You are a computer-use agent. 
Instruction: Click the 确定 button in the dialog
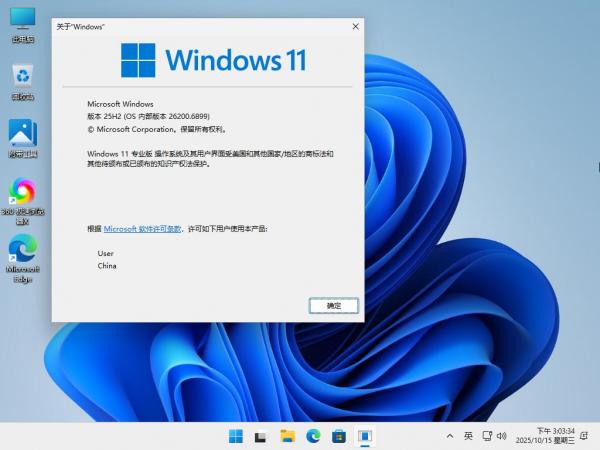334,306
